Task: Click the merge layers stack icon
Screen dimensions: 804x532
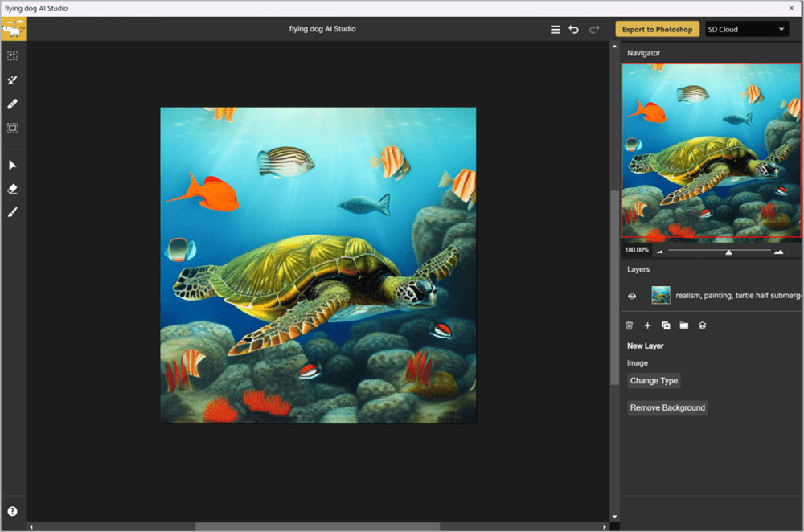Action: [x=703, y=325]
